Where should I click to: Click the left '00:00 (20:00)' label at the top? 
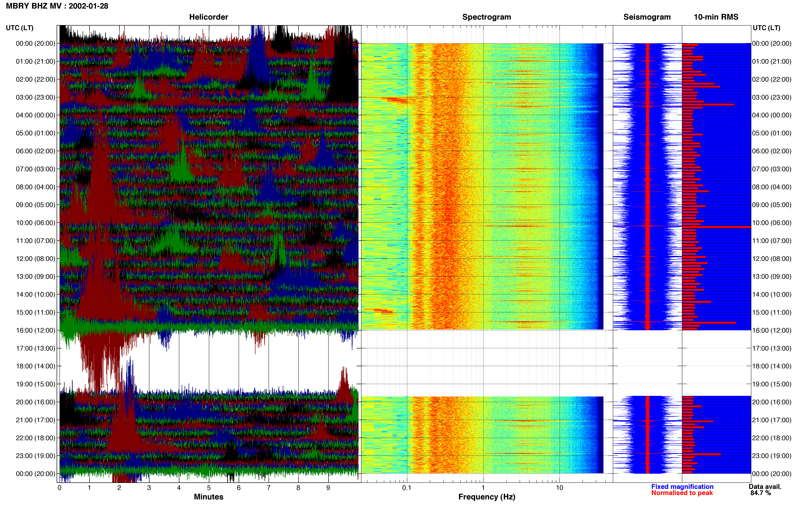pos(36,43)
